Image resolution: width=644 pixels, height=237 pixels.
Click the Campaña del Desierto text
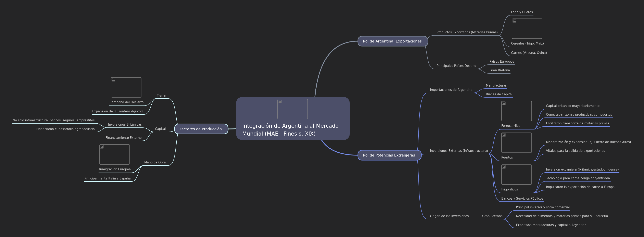(x=126, y=102)
